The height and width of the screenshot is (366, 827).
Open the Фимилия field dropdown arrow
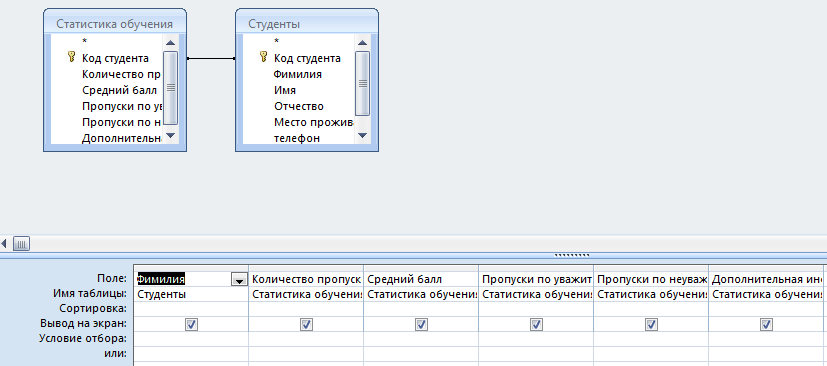[x=239, y=280]
